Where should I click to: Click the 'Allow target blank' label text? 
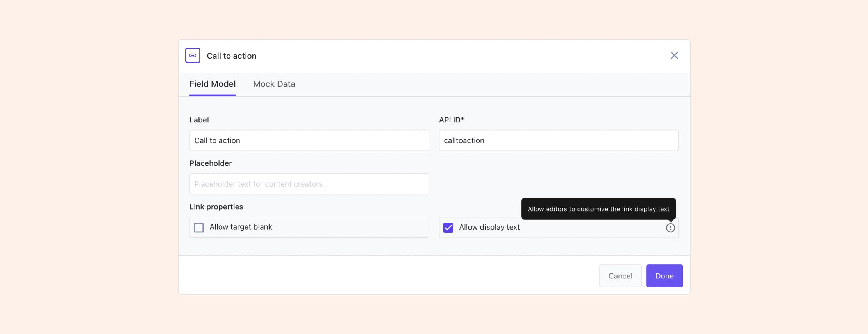pyautogui.click(x=241, y=227)
